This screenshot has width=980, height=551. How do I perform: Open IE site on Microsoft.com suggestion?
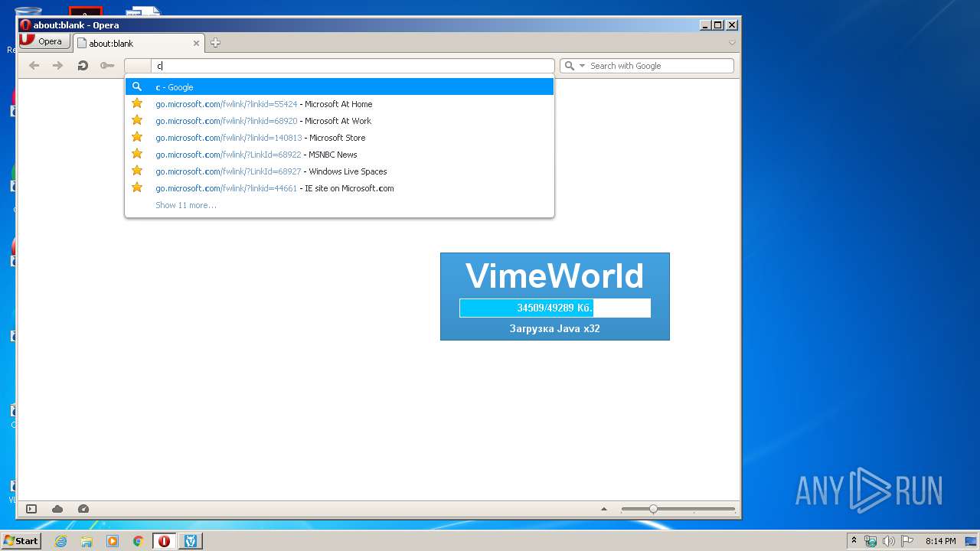point(339,188)
